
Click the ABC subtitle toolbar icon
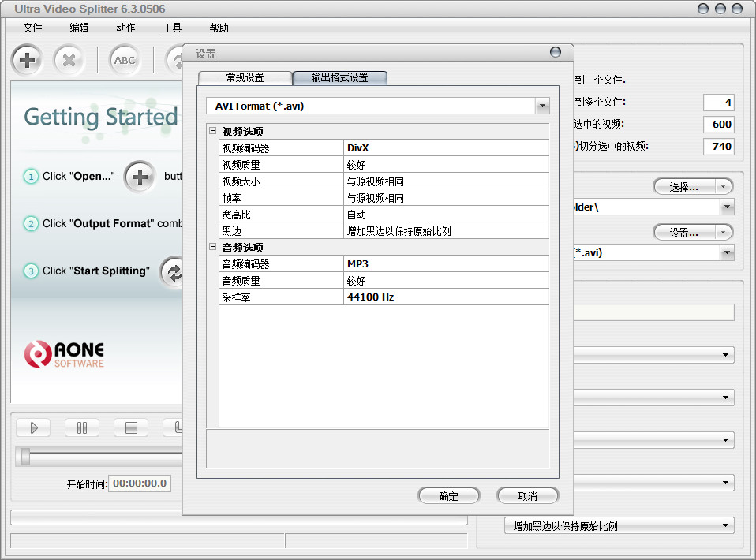pyautogui.click(x=125, y=60)
